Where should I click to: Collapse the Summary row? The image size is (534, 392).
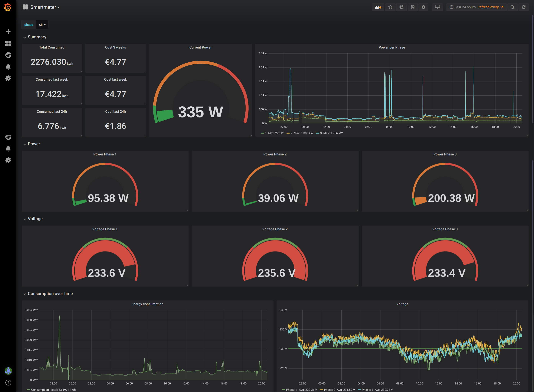37,37
